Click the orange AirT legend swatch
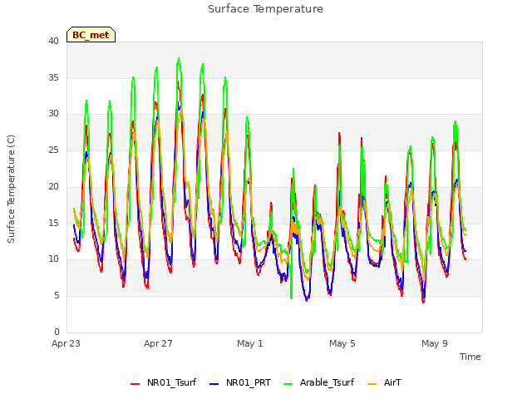The height and width of the screenshot is (399, 532). 372,384
